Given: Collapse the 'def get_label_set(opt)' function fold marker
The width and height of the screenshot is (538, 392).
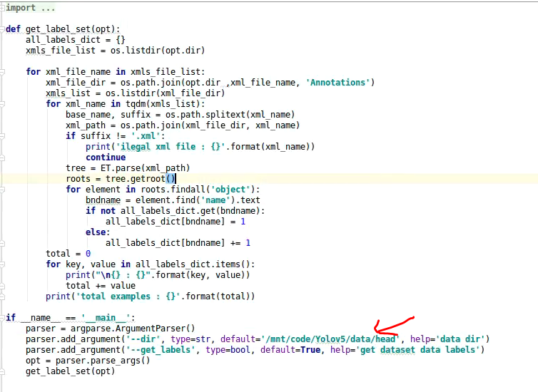Looking at the screenshot, I should 2,29.
